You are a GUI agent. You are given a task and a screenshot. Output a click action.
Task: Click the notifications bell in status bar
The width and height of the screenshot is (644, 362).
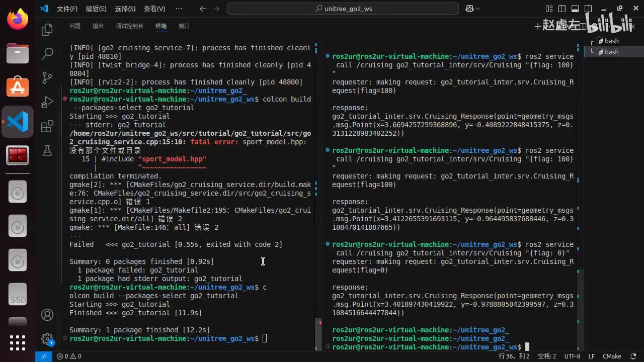[x=632, y=356]
